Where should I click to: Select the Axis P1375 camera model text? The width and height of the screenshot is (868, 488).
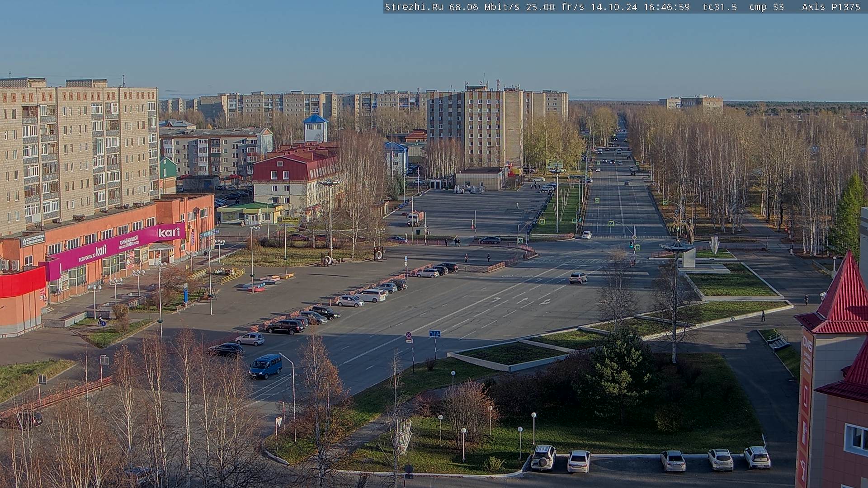[831, 7]
